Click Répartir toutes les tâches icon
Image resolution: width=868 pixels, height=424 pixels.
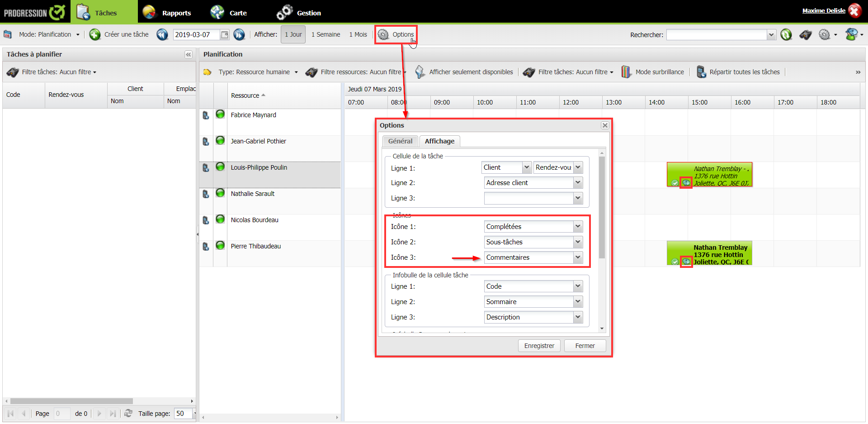(x=701, y=72)
